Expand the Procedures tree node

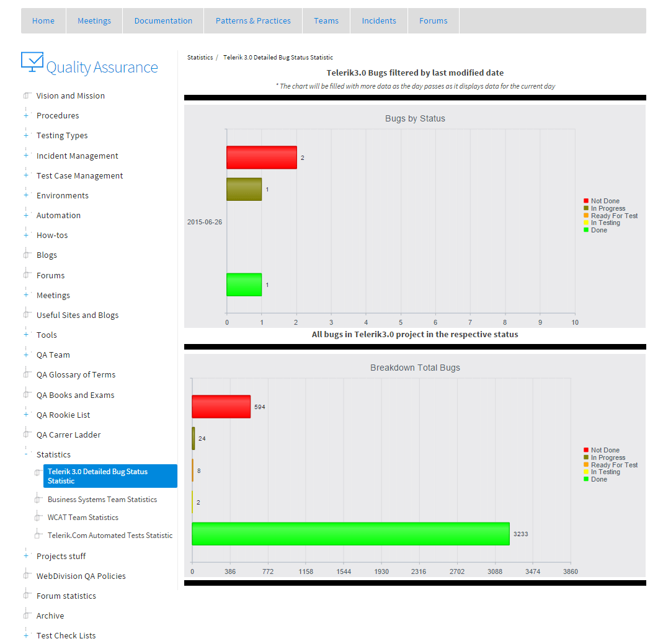point(26,115)
